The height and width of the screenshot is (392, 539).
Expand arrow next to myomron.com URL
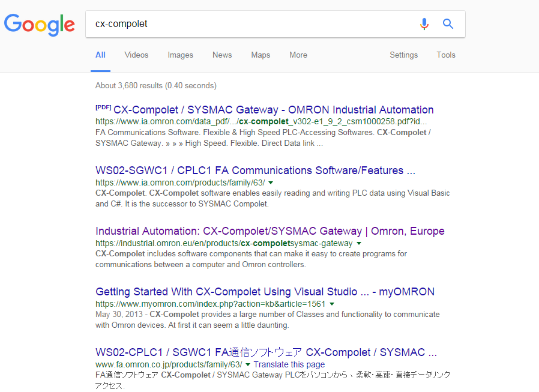click(x=332, y=304)
